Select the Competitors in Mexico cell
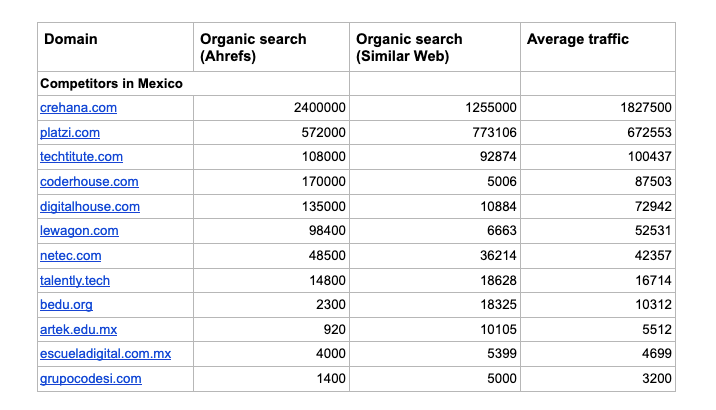Image resolution: width=716 pixels, height=410 pixels. (x=111, y=84)
